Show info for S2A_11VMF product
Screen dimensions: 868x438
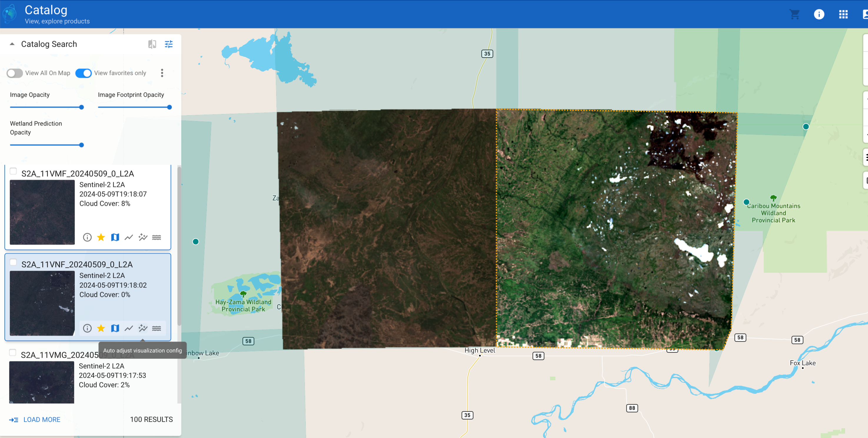tap(87, 237)
